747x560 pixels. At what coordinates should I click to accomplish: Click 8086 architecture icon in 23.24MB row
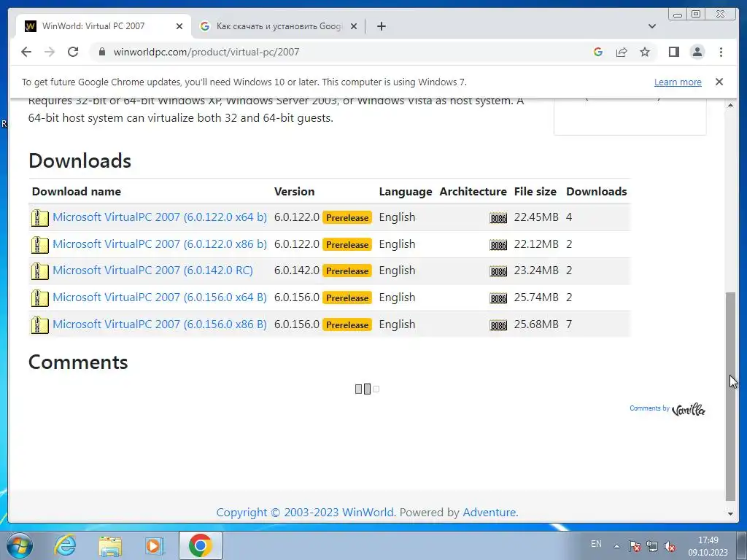pos(498,271)
